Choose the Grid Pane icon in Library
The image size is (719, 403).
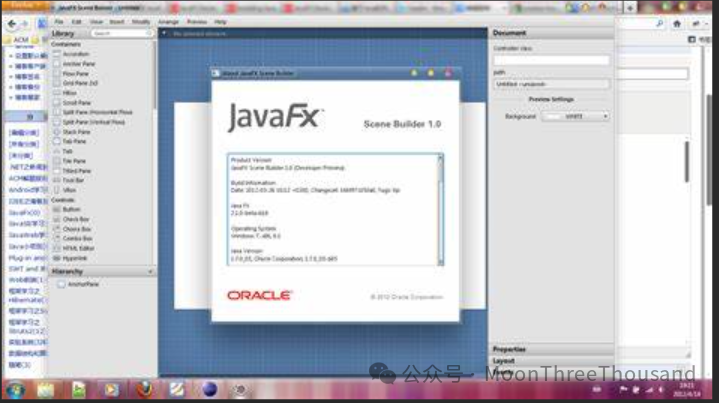pyautogui.click(x=56, y=82)
